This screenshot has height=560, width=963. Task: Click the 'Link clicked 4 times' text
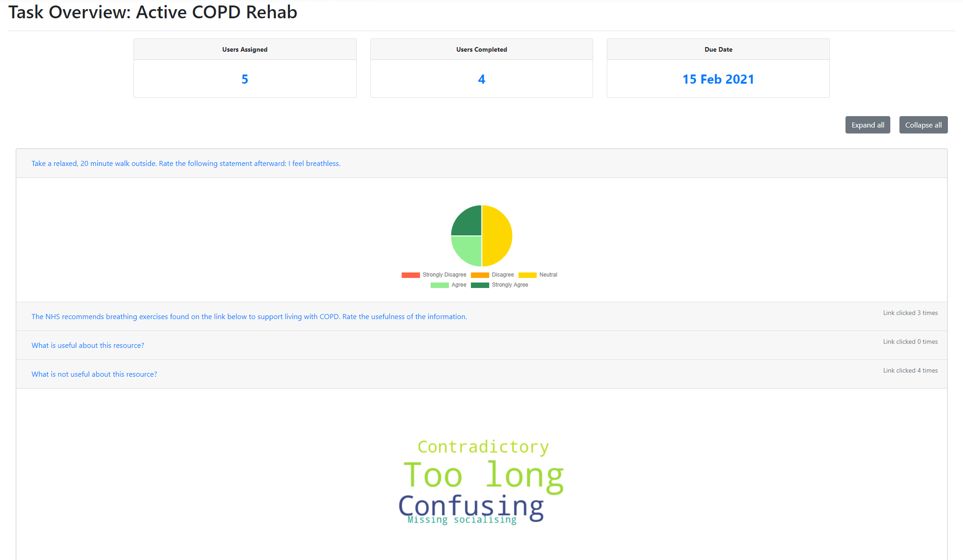[910, 370]
